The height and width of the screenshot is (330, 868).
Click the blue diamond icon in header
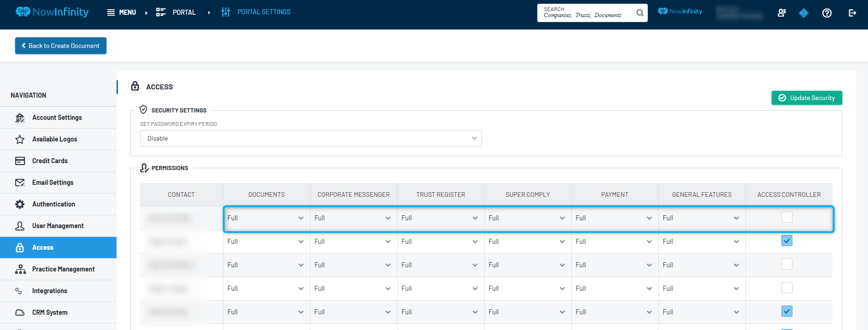[x=804, y=13]
